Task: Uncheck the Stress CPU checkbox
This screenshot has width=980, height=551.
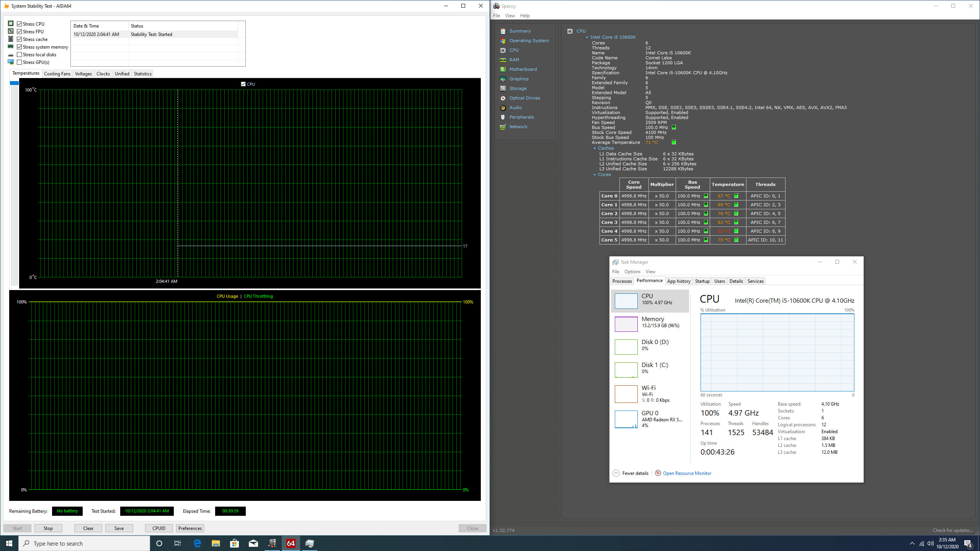Action: point(20,24)
